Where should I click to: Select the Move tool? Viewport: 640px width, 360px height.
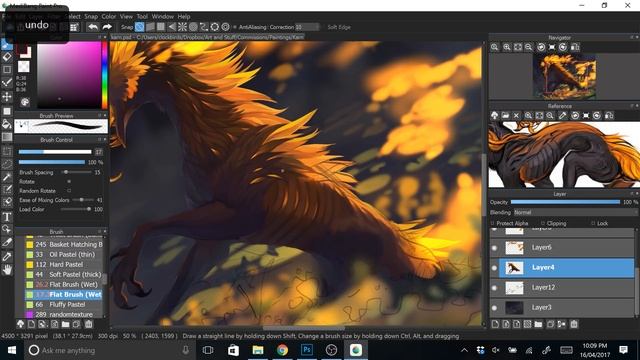pos(7,97)
